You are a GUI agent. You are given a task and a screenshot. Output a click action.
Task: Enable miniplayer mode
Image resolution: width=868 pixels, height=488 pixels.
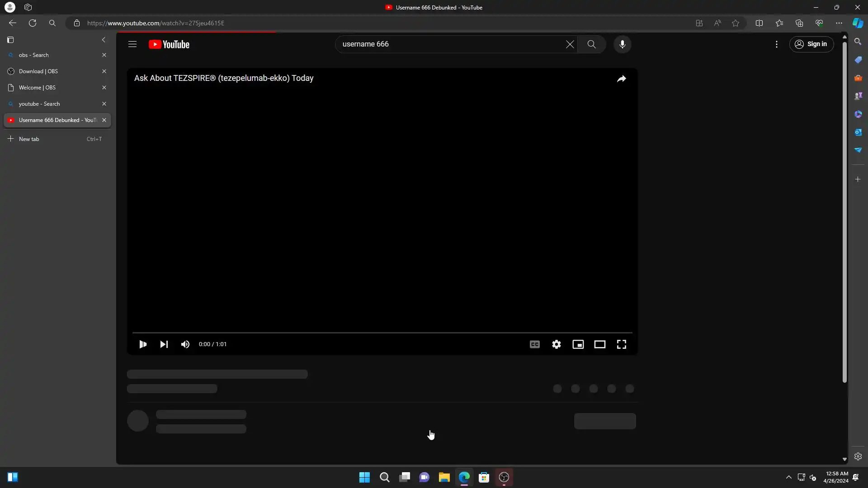pyautogui.click(x=578, y=344)
